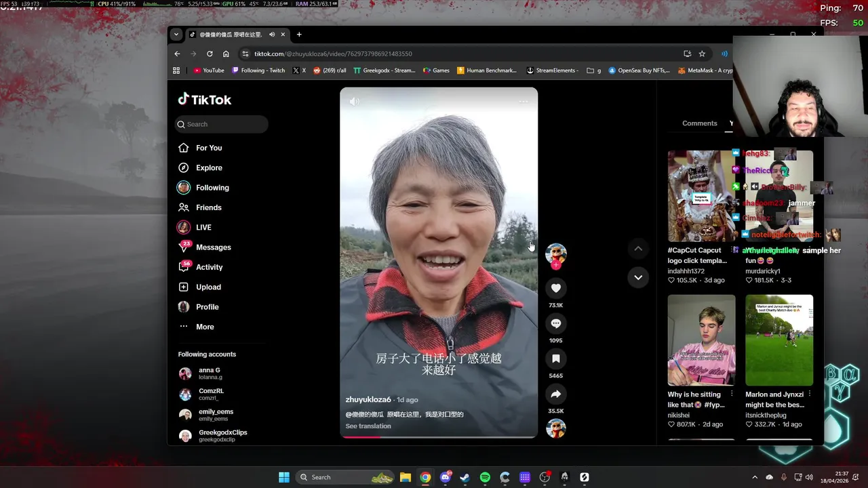Open options for Marlon and Jynxzi card
Image resolution: width=868 pixels, height=488 pixels.
pyautogui.click(x=810, y=394)
